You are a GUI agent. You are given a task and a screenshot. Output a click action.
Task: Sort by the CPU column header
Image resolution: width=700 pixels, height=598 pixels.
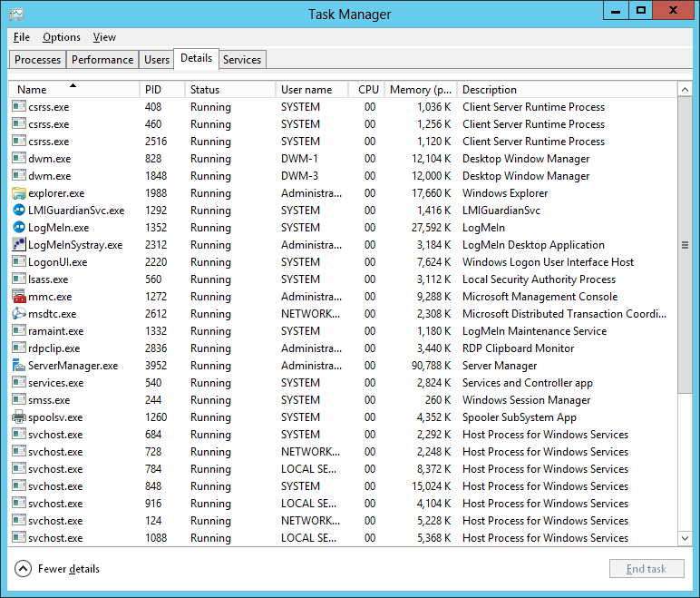pos(366,90)
